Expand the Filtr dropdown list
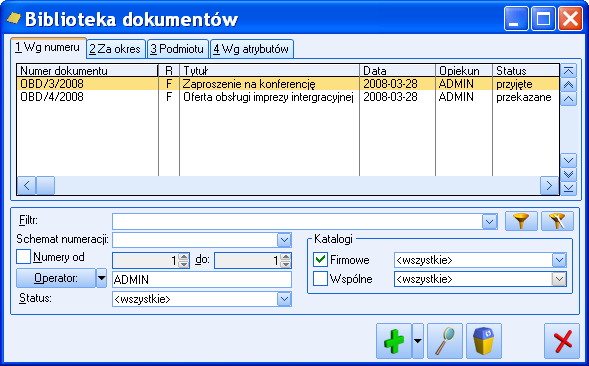The image size is (589, 366). tap(489, 222)
